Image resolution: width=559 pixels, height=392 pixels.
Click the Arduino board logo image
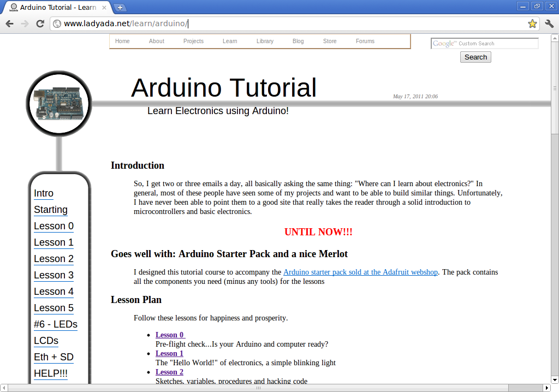[59, 103]
